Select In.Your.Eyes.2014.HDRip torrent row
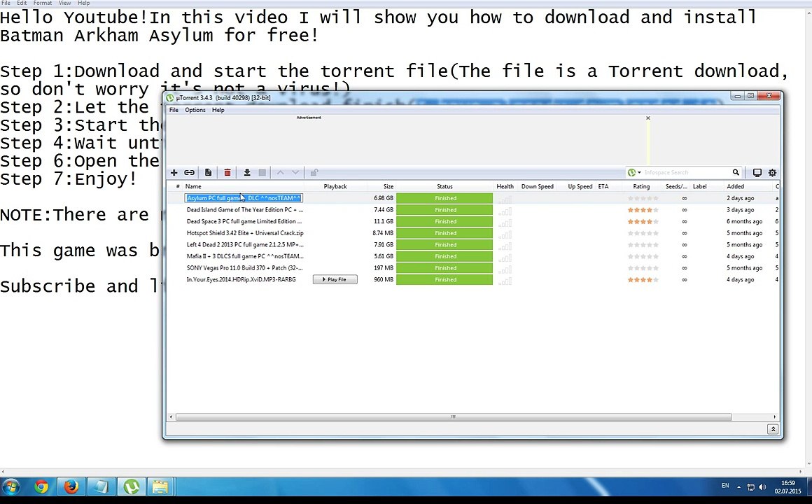The image size is (812, 504). tap(241, 280)
